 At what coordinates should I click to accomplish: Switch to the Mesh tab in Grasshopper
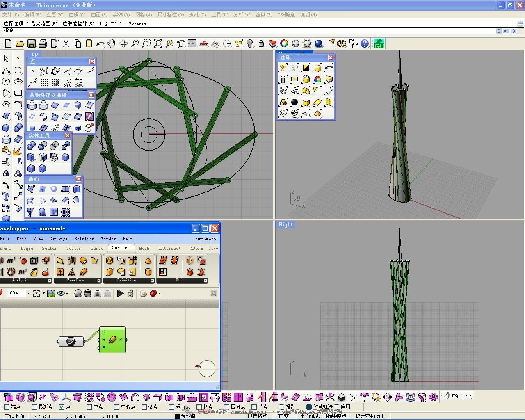[x=144, y=248]
